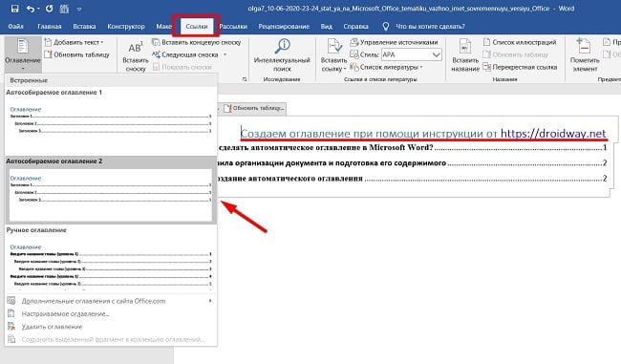Screen dimensions: 621x364
Task: Open the Добавить текст dropdown
Action: 75,42
